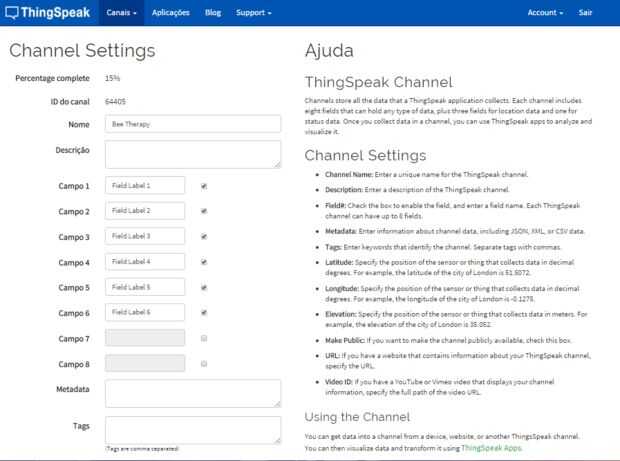
Task: Enable the Campo 7 checkbox
Action: point(204,339)
